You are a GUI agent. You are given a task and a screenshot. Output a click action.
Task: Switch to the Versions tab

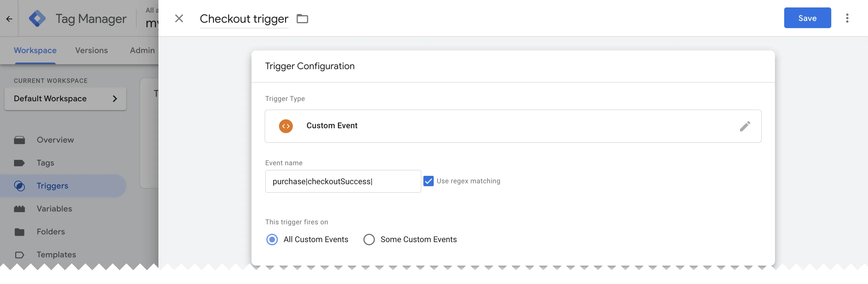click(x=91, y=50)
